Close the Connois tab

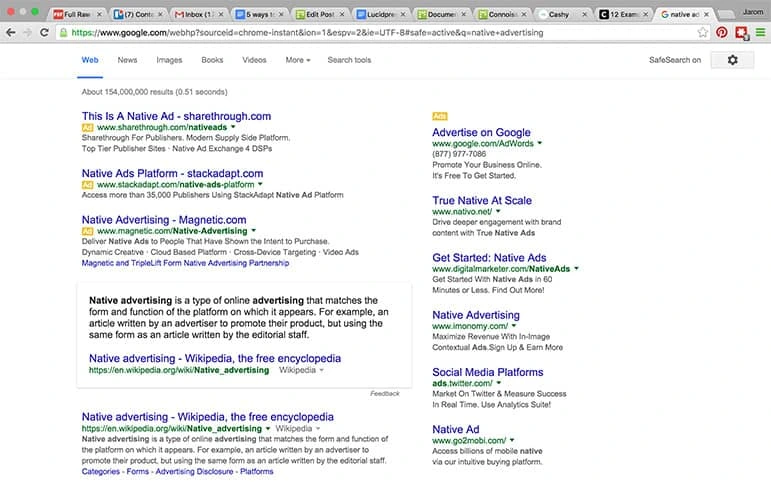click(x=524, y=14)
